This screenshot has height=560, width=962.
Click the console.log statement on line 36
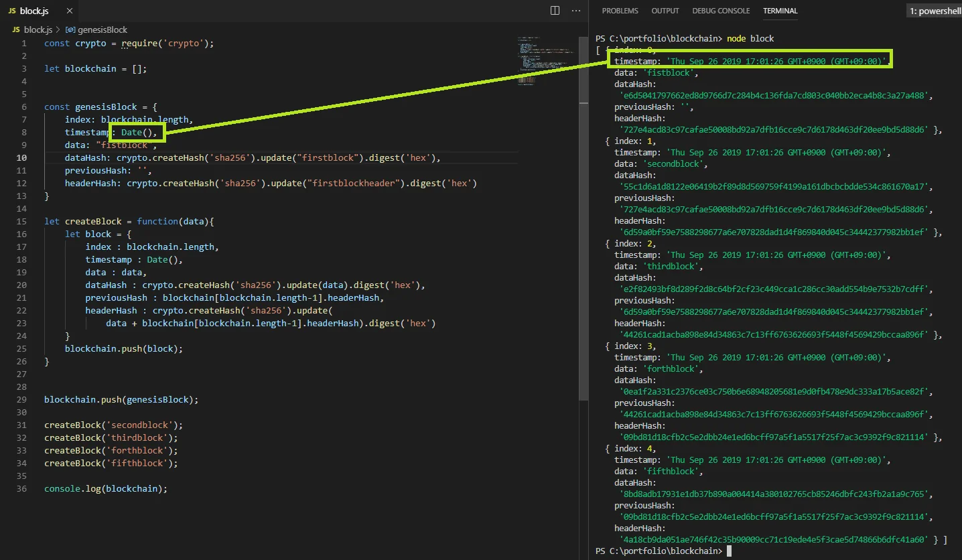tap(105, 489)
